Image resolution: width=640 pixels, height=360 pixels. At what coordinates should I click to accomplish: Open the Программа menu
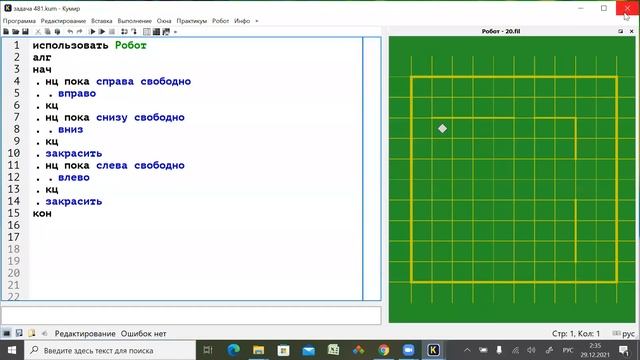(19, 21)
